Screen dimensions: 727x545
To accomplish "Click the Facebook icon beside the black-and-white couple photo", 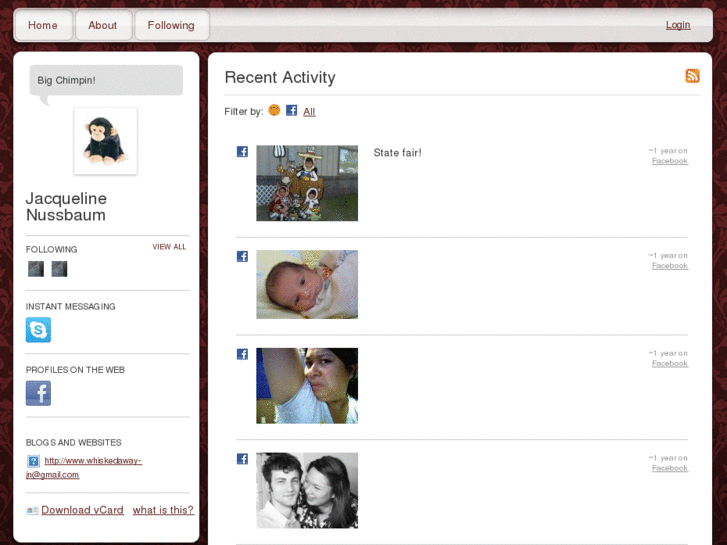I will click(x=242, y=459).
